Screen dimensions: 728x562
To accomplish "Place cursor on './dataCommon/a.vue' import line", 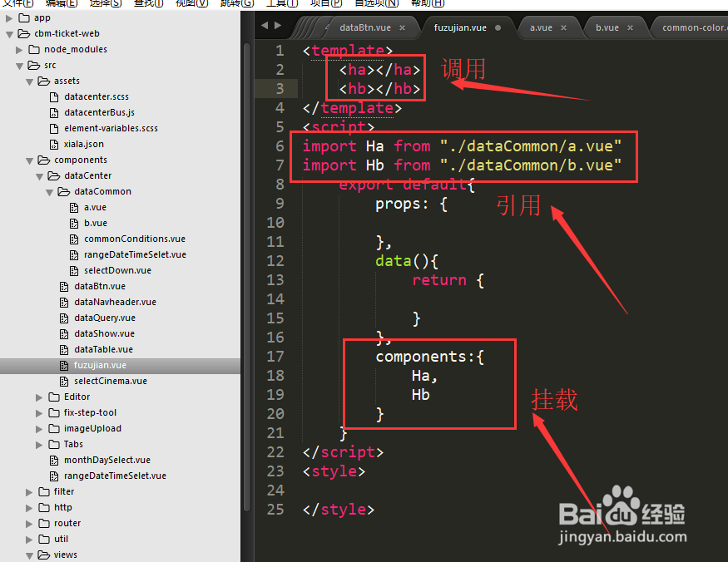I will [462, 146].
